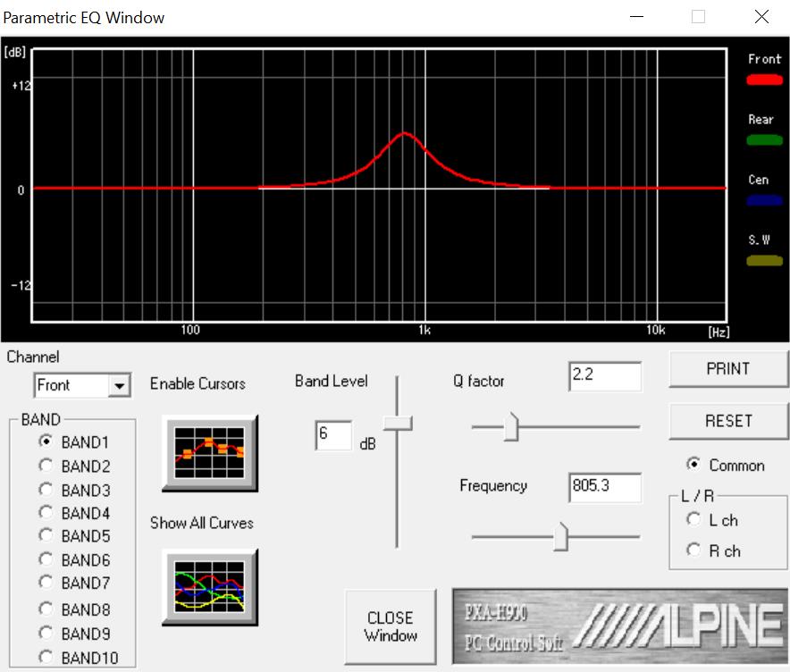Select the BAND5 radio button
The width and height of the screenshot is (790, 672).
[46, 535]
